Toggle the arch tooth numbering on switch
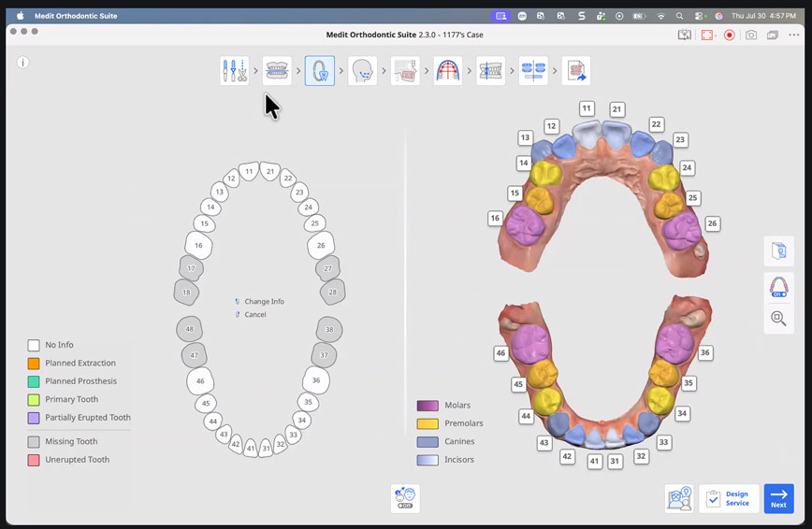This screenshot has width=812, height=529. pyautogui.click(x=779, y=287)
